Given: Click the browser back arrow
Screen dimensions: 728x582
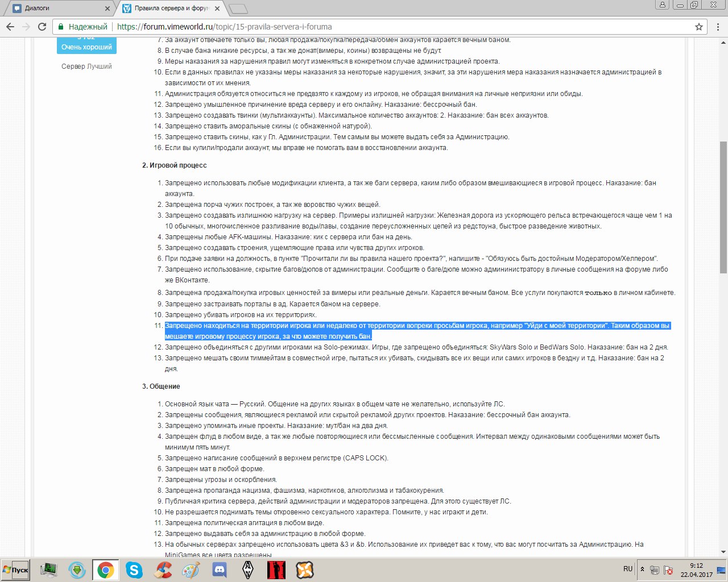Looking at the screenshot, I should (x=10, y=27).
